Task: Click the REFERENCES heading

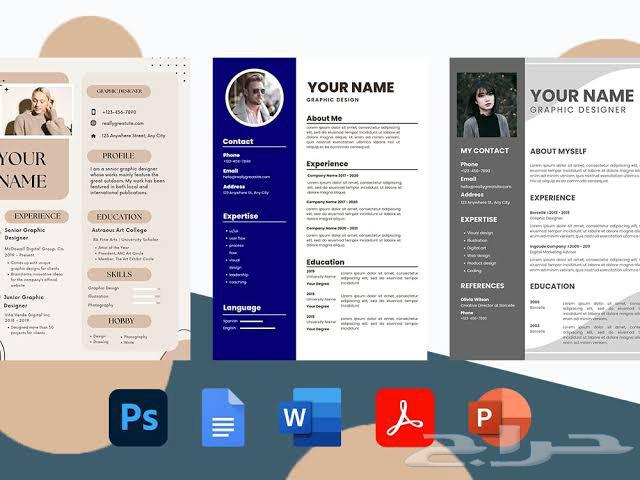Action: pos(482,286)
